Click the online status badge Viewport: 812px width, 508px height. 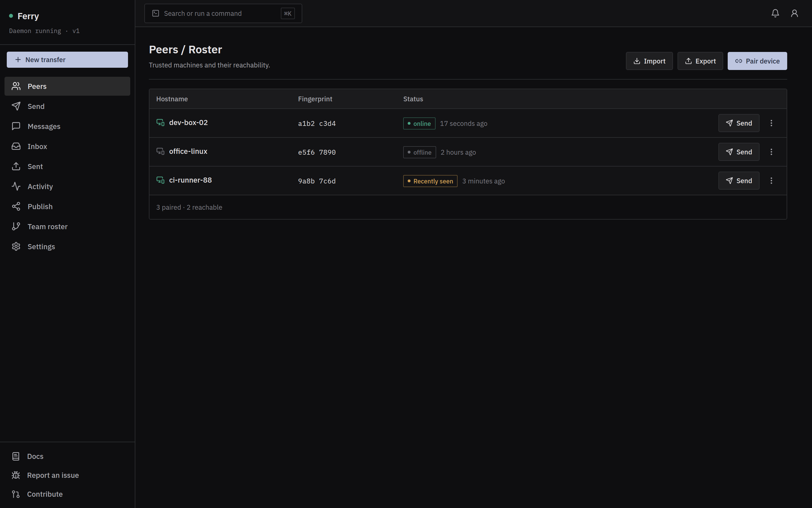click(419, 124)
